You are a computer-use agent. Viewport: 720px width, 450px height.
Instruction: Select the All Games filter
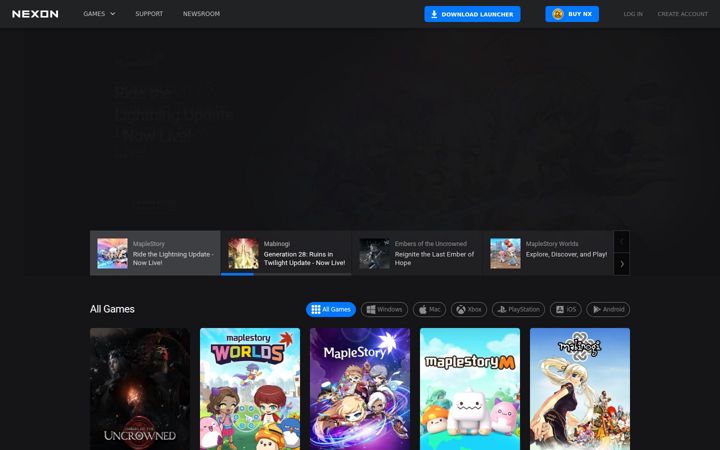tap(331, 309)
